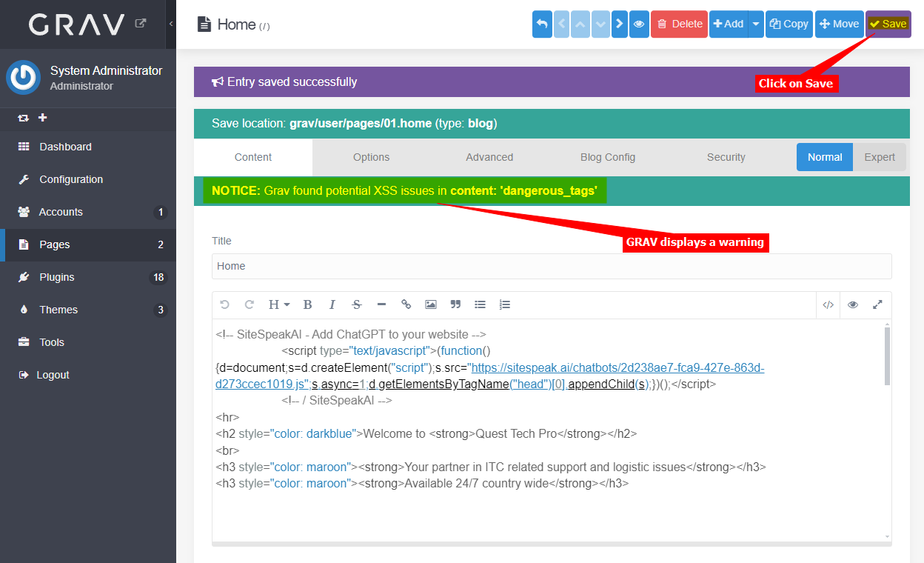Click the 'Available 24/7 country wide' code line

(x=422, y=483)
